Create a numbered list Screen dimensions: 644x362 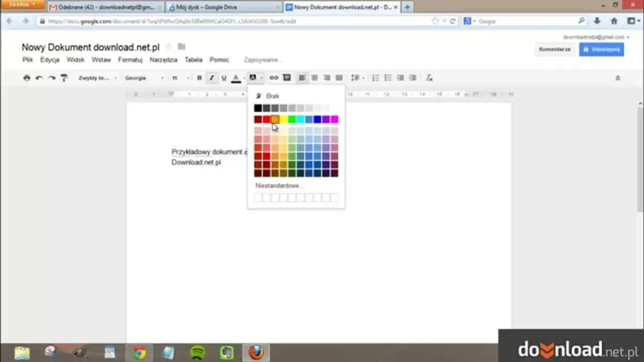click(375, 78)
